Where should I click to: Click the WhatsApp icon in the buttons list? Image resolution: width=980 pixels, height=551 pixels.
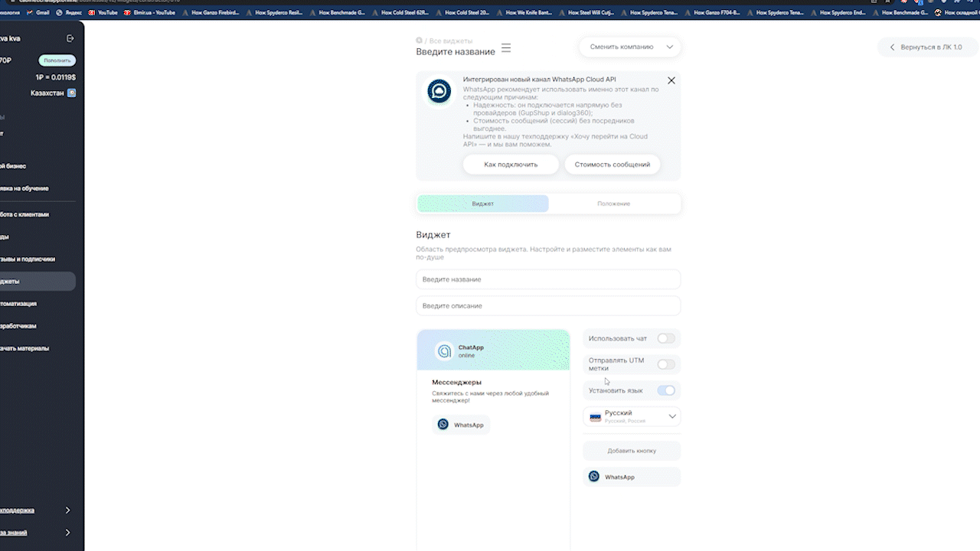coord(594,477)
